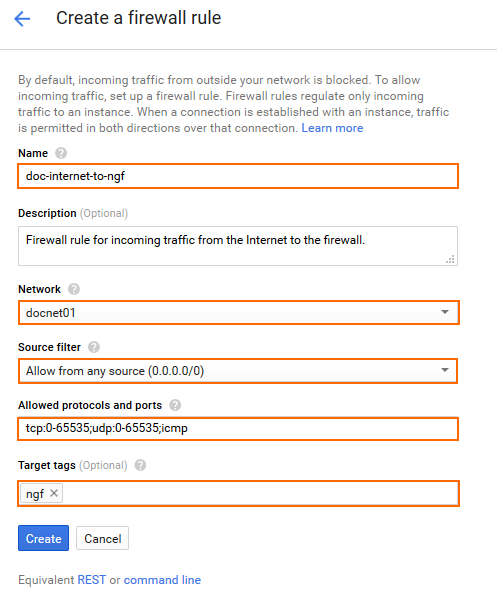Open help icon next to Network
The image size is (497, 595).
(x=74, y=289)
